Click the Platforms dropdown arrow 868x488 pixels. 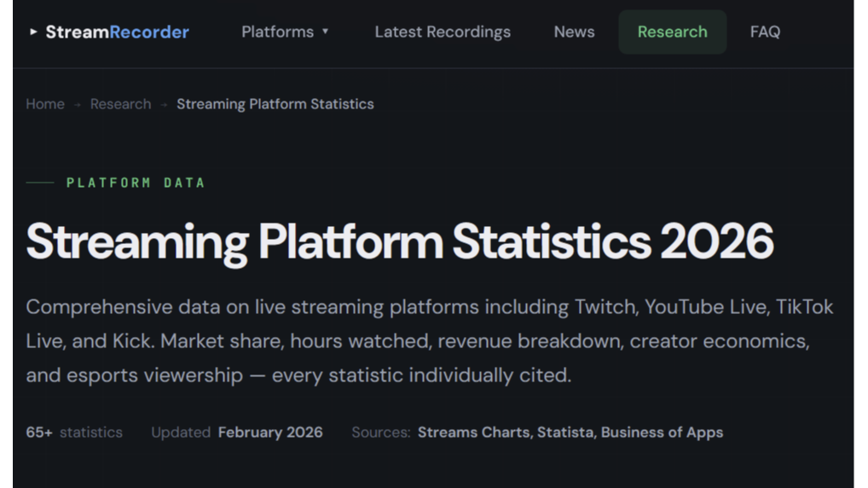[326, 32]
